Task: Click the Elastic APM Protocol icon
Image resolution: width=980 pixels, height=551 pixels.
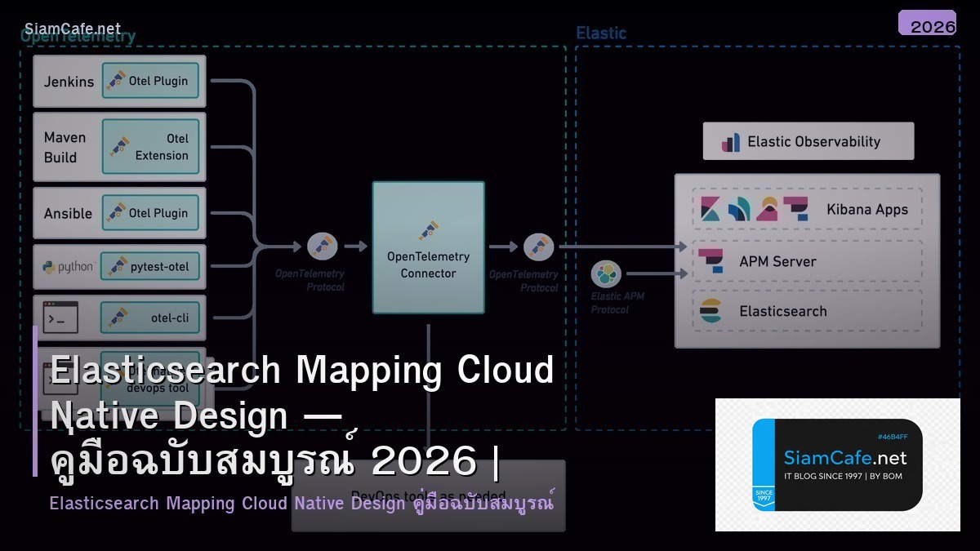Action: pos(608,273)
